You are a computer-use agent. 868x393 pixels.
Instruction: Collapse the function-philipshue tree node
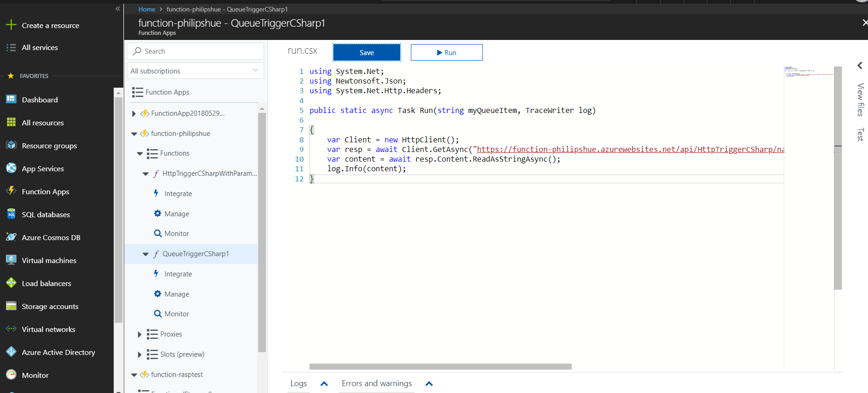(x=134, y=134)
